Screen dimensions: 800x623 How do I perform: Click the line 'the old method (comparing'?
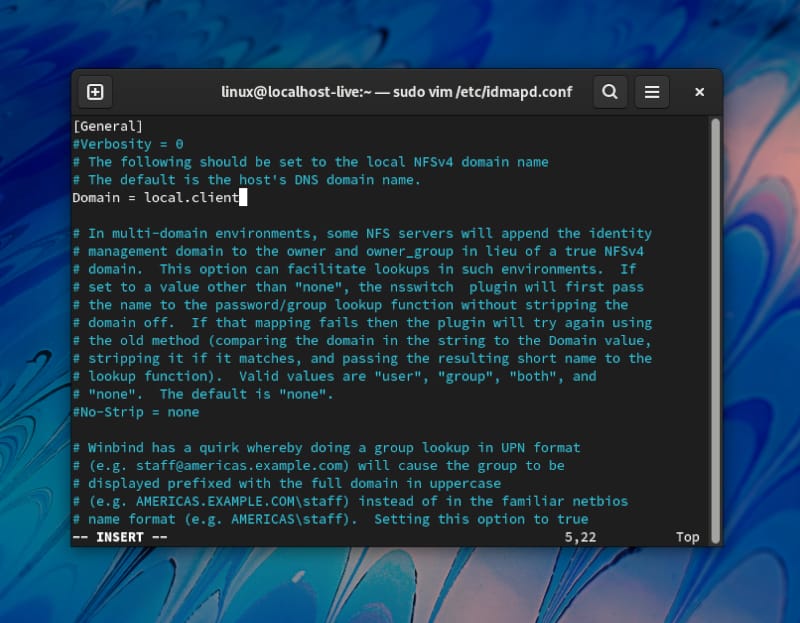pos(362,340)
